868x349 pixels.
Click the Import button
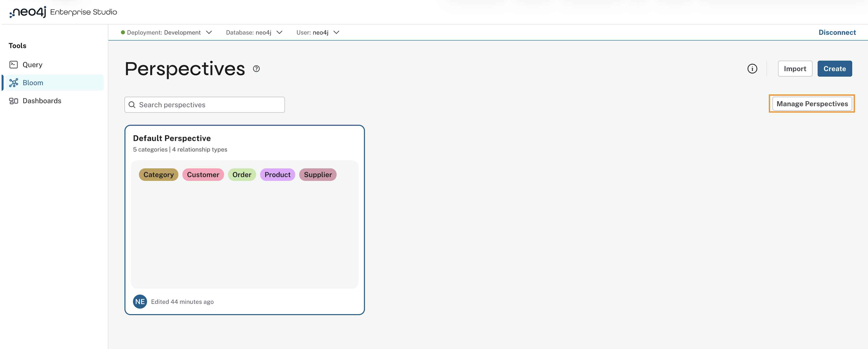pos(795,69)
